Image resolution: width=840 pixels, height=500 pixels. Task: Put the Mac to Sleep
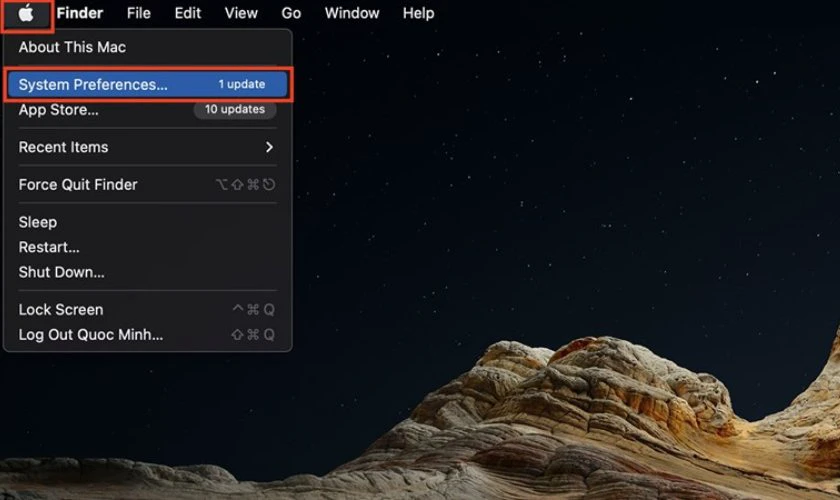click(38, 222)
